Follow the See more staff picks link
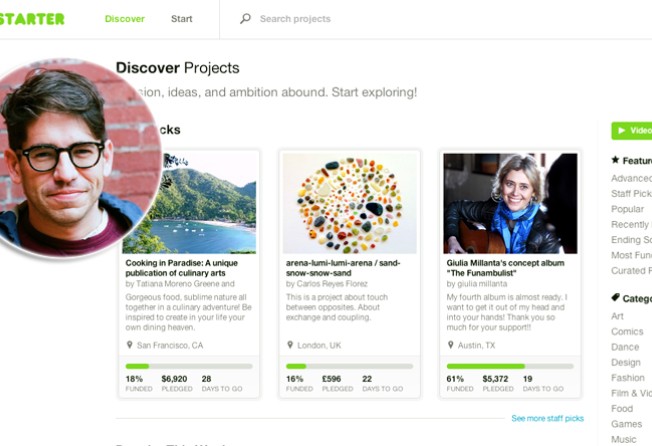The image size is (652, 446). (548, 418)
